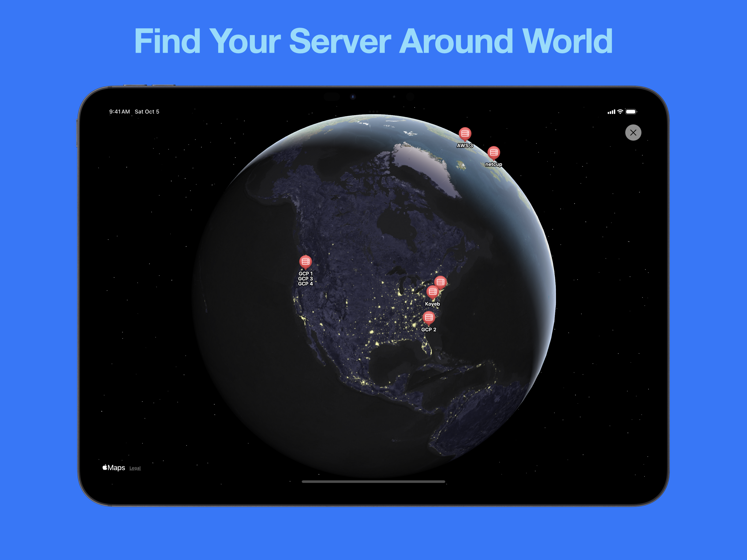747x560 pixels.
Task: Tap the Sat Oct 5 date
Action: 147,112
